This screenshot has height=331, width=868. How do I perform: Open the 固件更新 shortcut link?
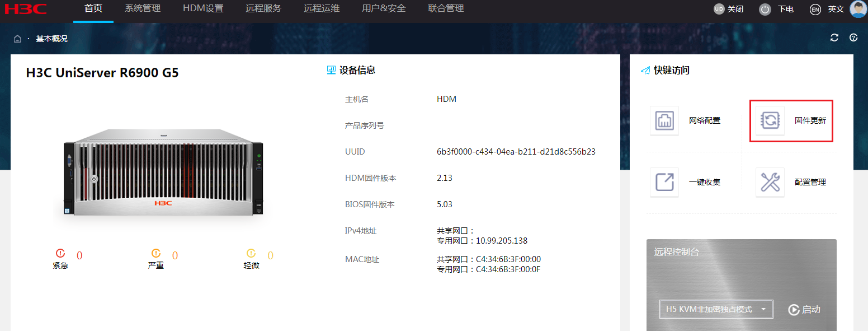tap(810, 120)
